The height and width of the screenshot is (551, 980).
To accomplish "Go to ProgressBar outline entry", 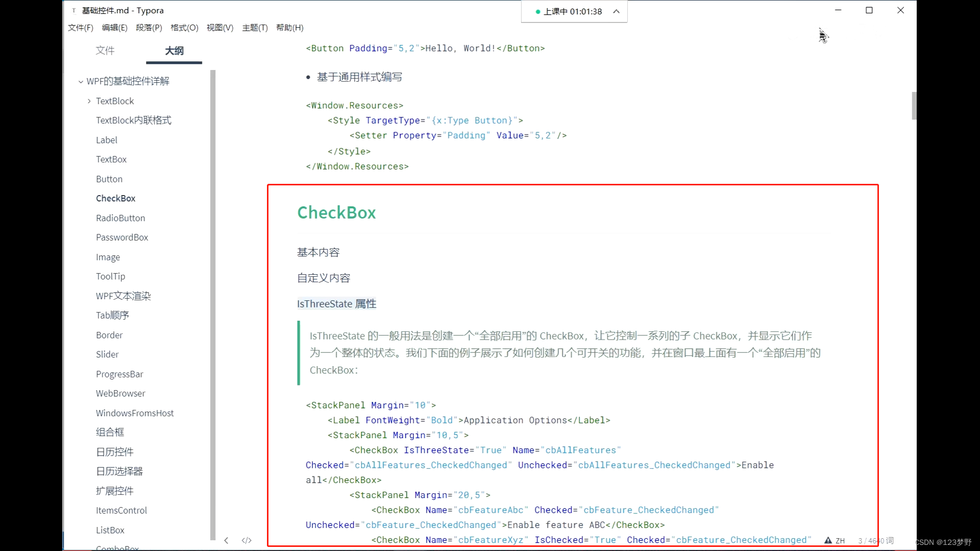I will pos(119,374).
